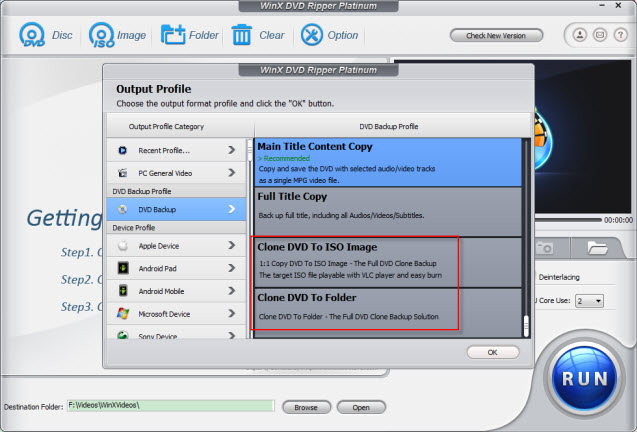637x432 pixels.
Task: Expand the Android Mobile arrow
Action: pyautogui.click(x=232, y=291)
